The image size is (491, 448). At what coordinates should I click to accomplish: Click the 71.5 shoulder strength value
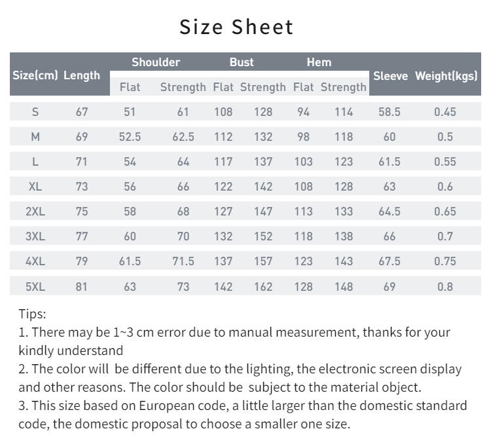point(183,261)
